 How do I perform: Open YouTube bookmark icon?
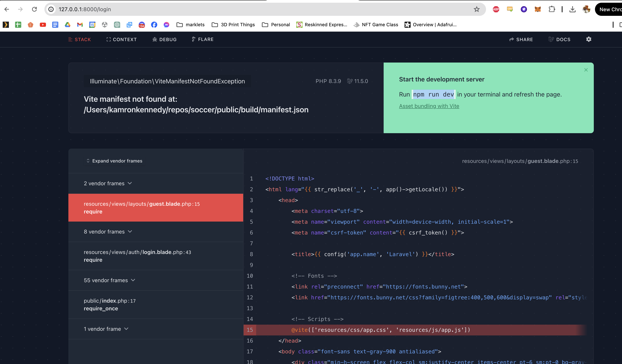(43, 25)
